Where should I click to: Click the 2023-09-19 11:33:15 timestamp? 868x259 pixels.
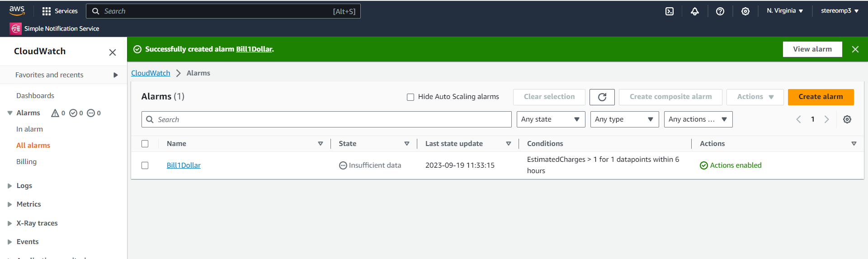(460, 165)
